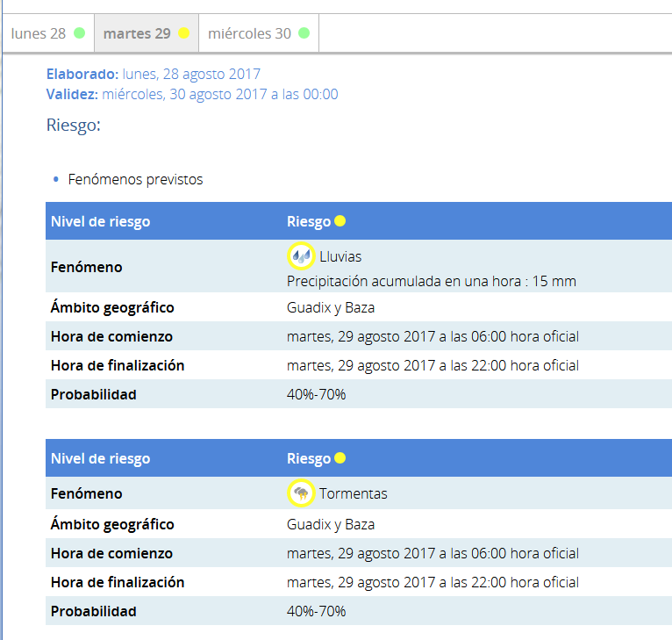Select the Lluvias phenomenon label
Viewport: 672px width, 640px height.
click(340, 256)
